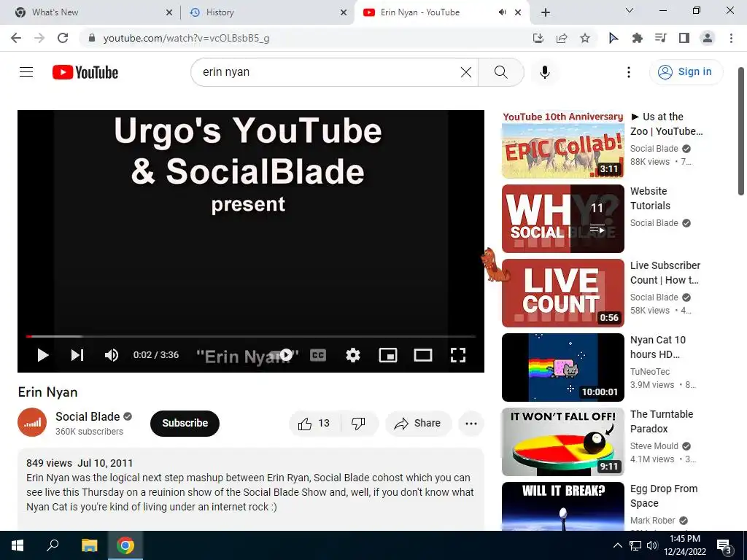This screenshot has height=560, width=747.
Task: Open a new browser tab
Action: point(546,12)
